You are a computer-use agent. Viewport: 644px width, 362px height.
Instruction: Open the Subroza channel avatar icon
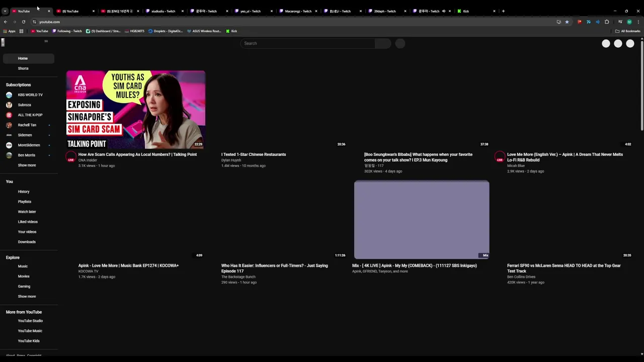coord(9,105)
